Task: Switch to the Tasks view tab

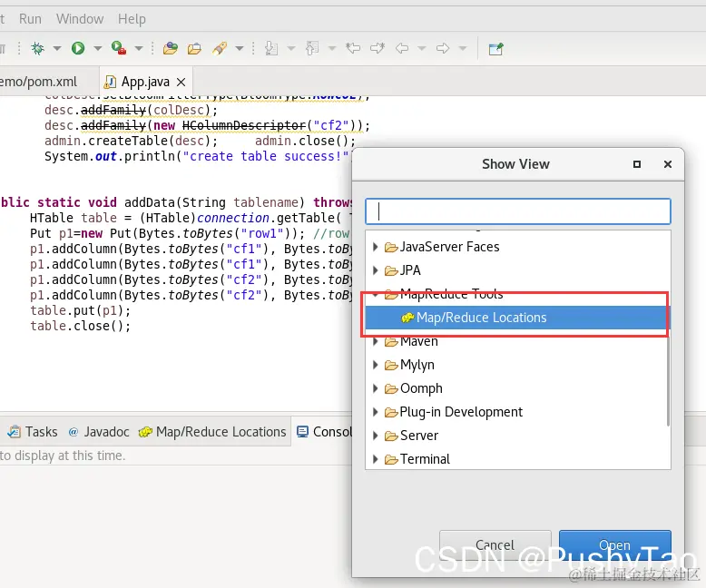Action: 33,432
